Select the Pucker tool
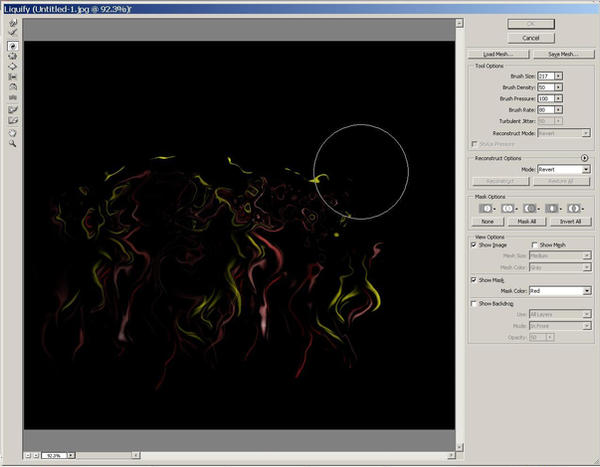600x467 pixels. pyautogui.click(x=13, y=57)
